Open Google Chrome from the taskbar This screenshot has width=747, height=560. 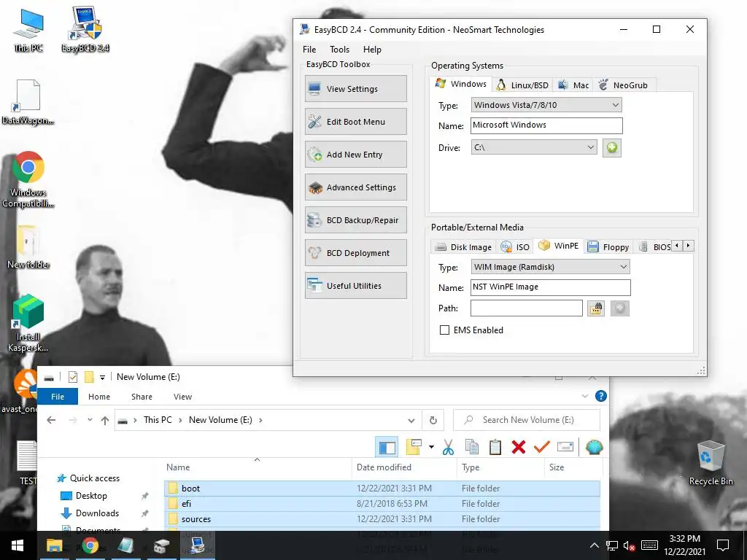point(90,545)
